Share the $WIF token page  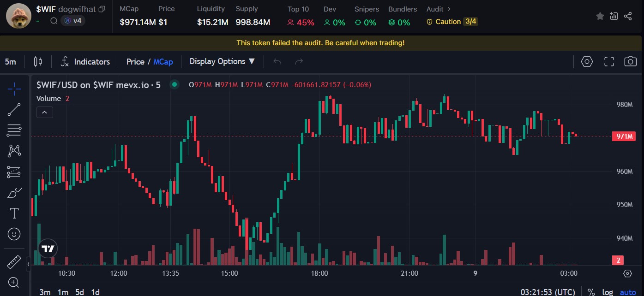pyautogui.click(x=628, y=16)
